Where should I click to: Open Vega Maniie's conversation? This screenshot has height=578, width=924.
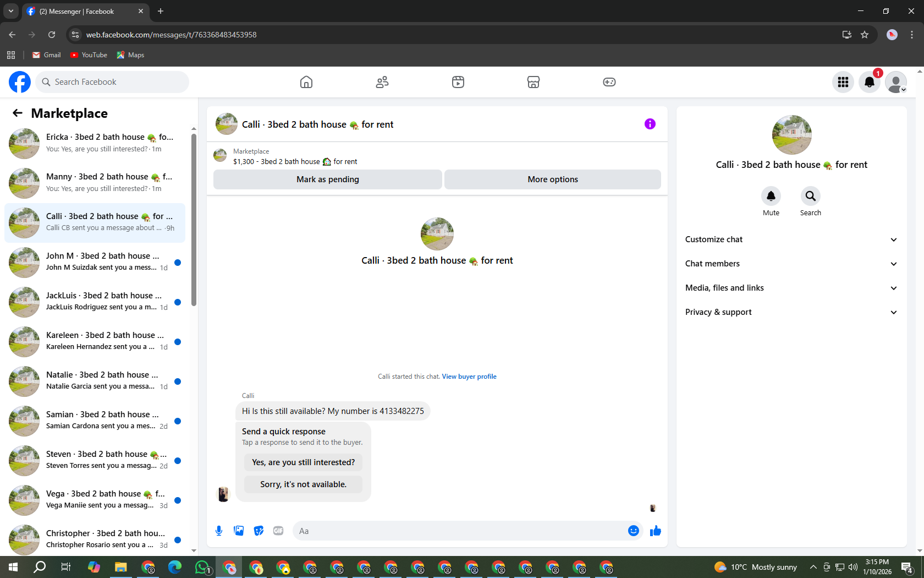95,500
